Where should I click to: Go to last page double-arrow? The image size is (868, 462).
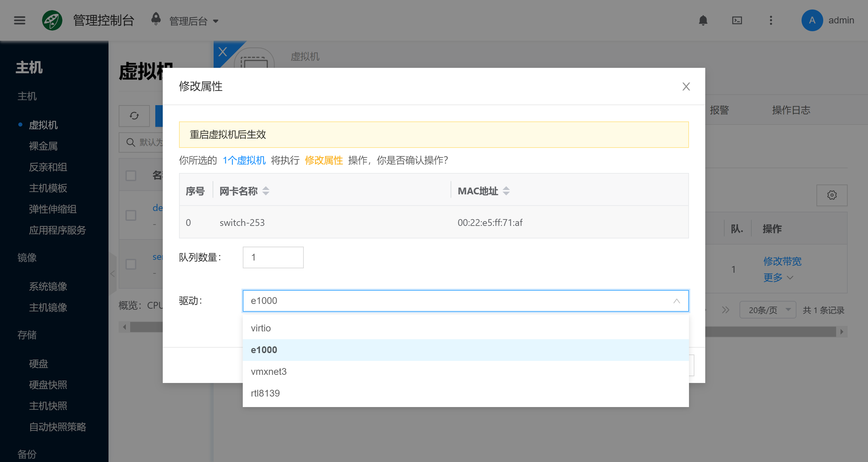(725, 310)
